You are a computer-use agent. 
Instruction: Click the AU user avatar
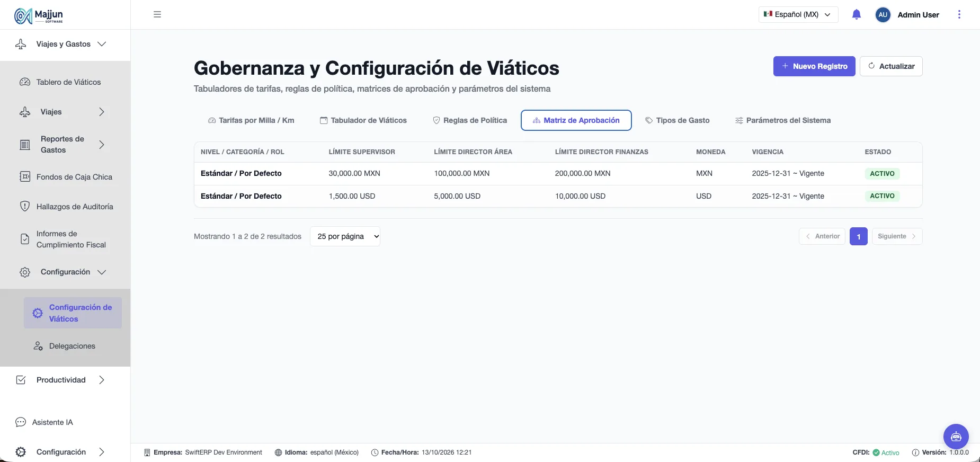click(x=883, y=15)
